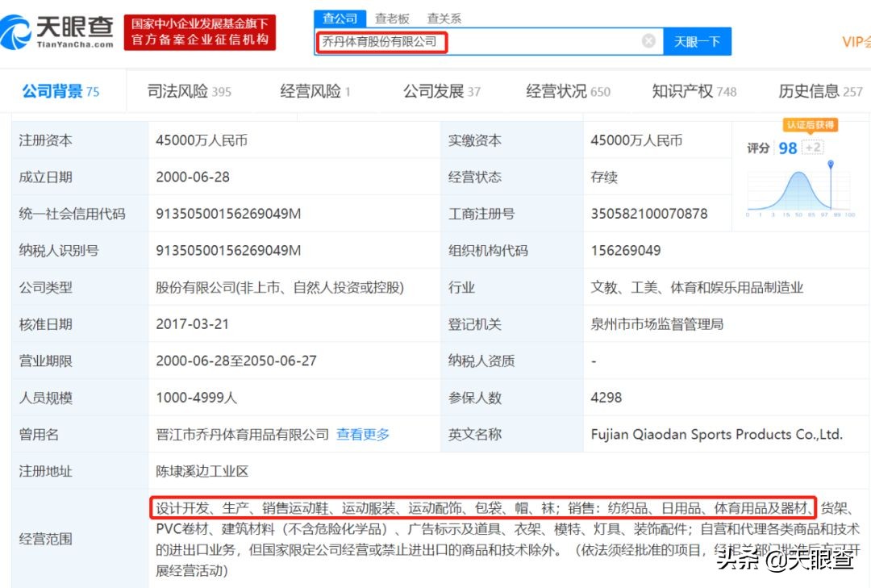Click the TianYanCha logo
Screen dimensions: 871x588
tap(57, 32)
